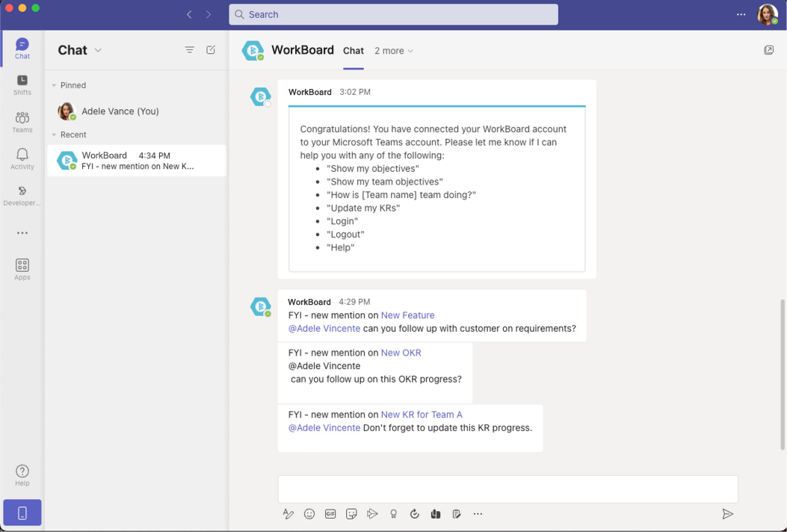Open the Activity feed bell

[22, 158]
